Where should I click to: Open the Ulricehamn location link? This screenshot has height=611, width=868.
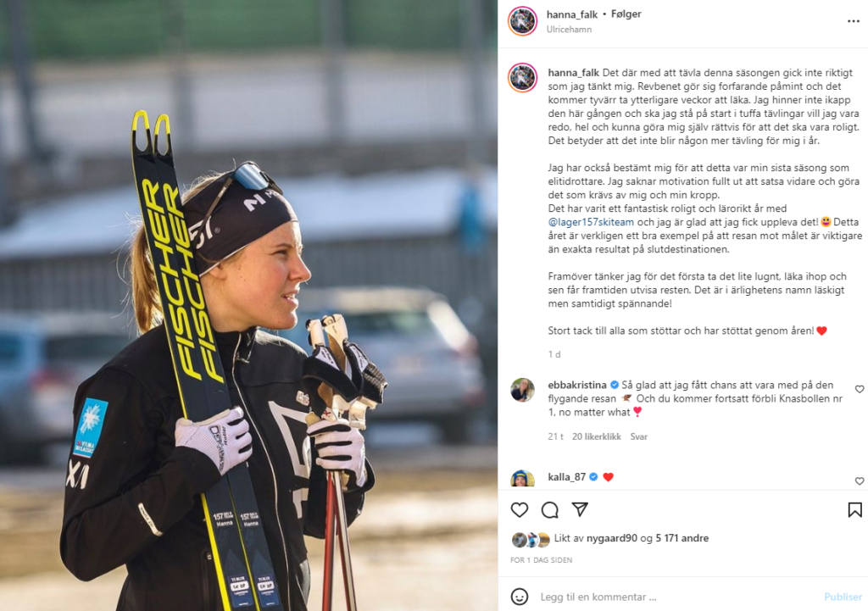569,30
